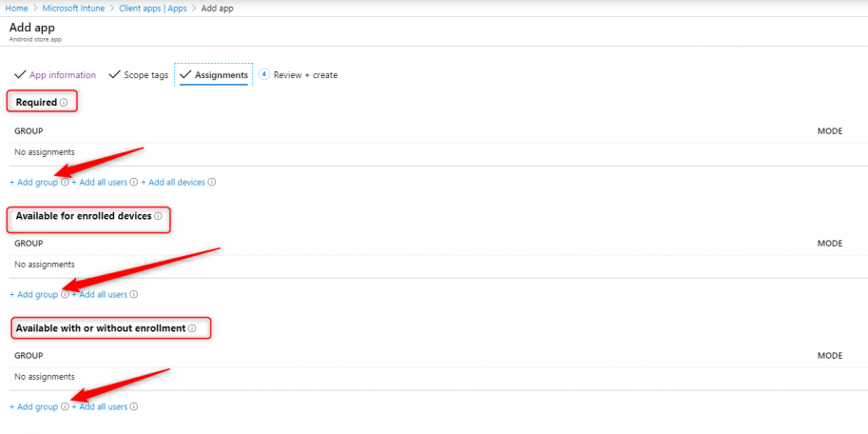Click info icon after Add all devices
The image size is (868, 434).
212,182
